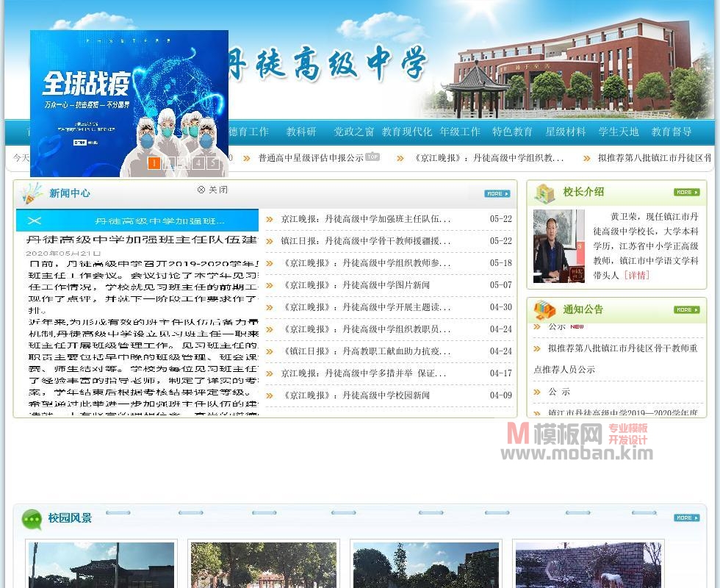Screen dimensions: 720x588
Task: Open the 年级工作 menu
Action: (460, 132)
